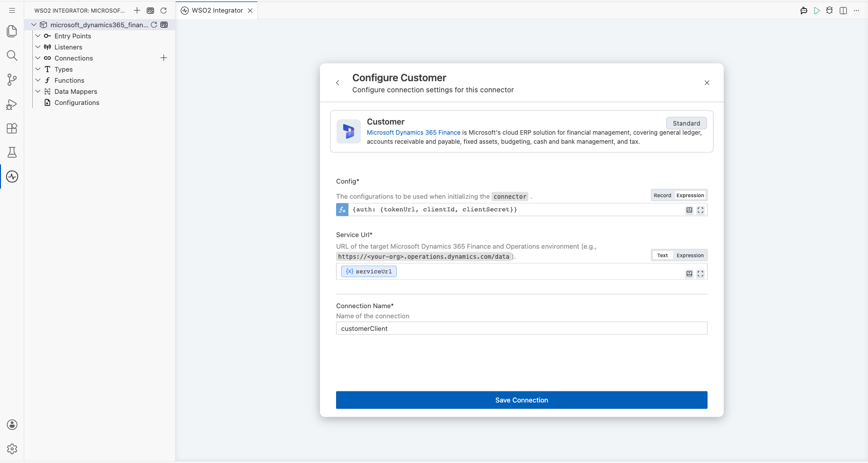This screenshot has height=463, width=868.
Task: Close the Configure Customer dialog
Action: click(707, 83)
